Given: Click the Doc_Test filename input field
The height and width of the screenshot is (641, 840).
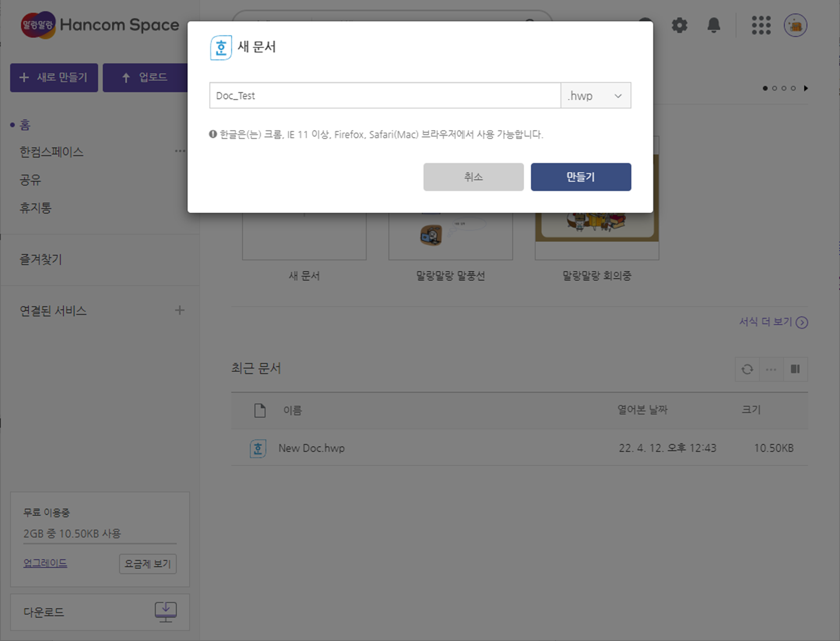Looking at the screenshot, I should tap(385, 95).
